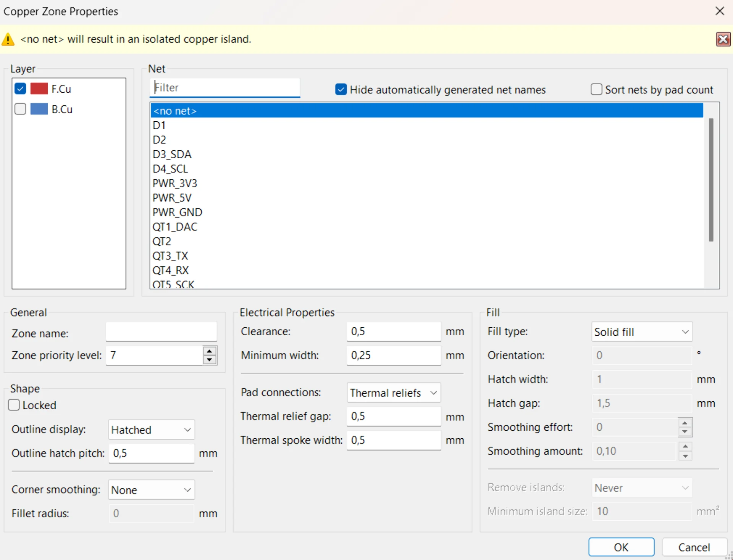This screenshot has height=560, width=733.
Task: Select the PWR_GND net in list
Action: [177, 212]
